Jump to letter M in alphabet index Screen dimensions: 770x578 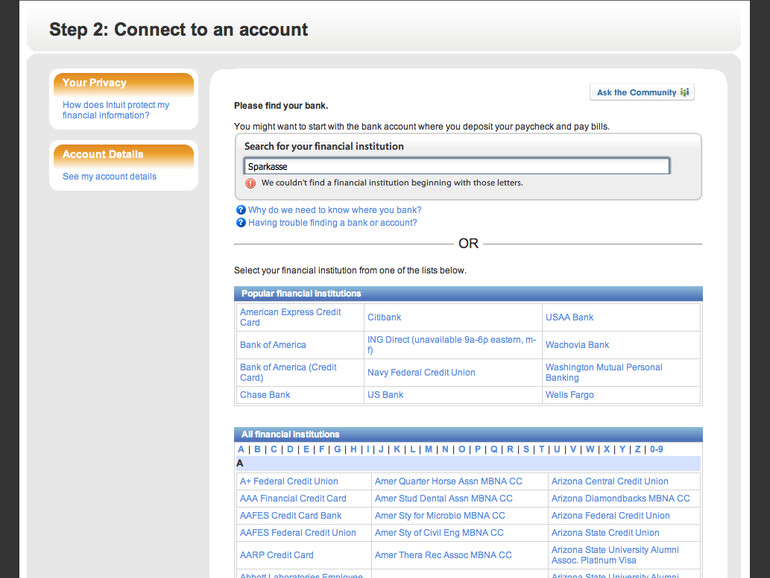click(x=429, y=449)
